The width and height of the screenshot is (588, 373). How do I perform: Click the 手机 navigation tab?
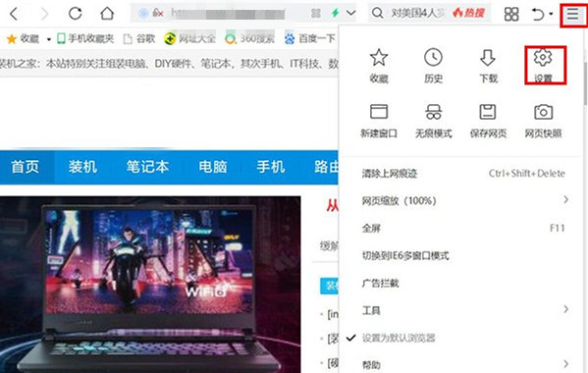click(x=270, y=167)
